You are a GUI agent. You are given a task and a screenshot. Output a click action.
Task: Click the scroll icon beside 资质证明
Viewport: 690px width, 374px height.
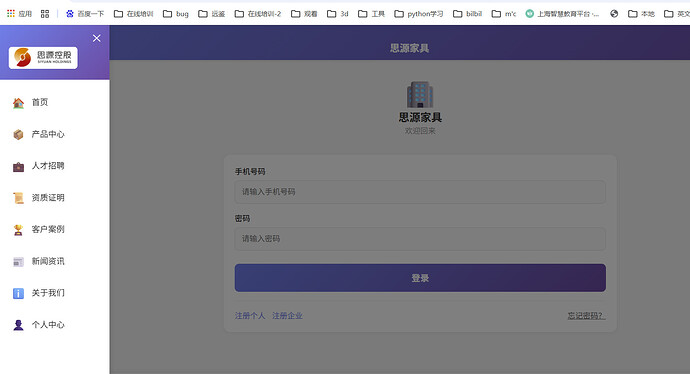click(x=18, y=198)
